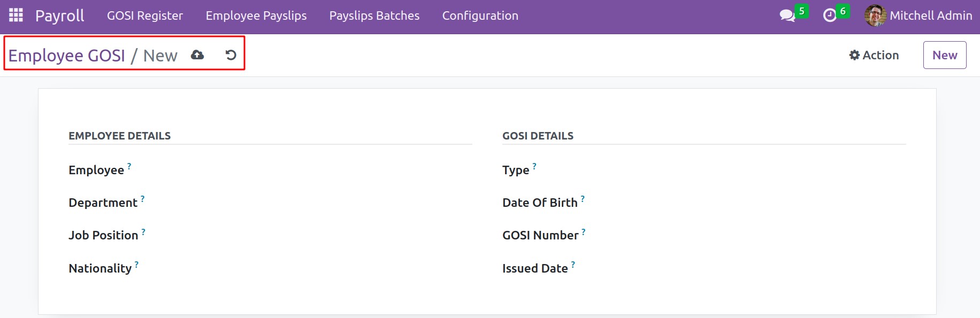Open Payslips Batches in the navbar
This screenshot has width=980, height=318.
tap(374, 15)
